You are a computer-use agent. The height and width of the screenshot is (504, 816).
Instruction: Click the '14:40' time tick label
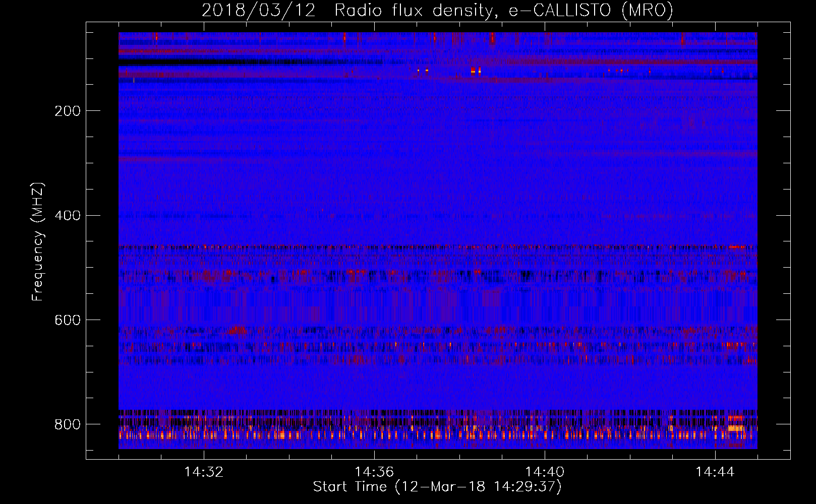pyautogui.click(x=545, y=472)
